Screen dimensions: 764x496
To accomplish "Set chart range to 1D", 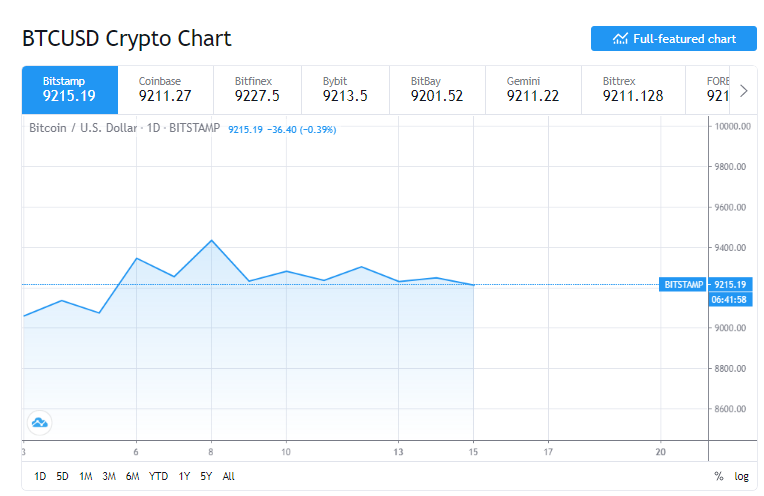I will tap(40, 477).
